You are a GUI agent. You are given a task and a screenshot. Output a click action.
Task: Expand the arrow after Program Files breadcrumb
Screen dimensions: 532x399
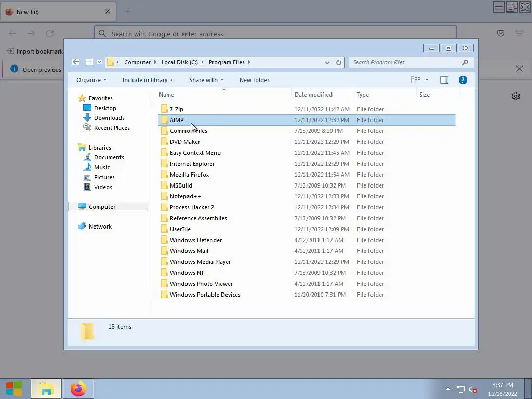tap(249, 62)
